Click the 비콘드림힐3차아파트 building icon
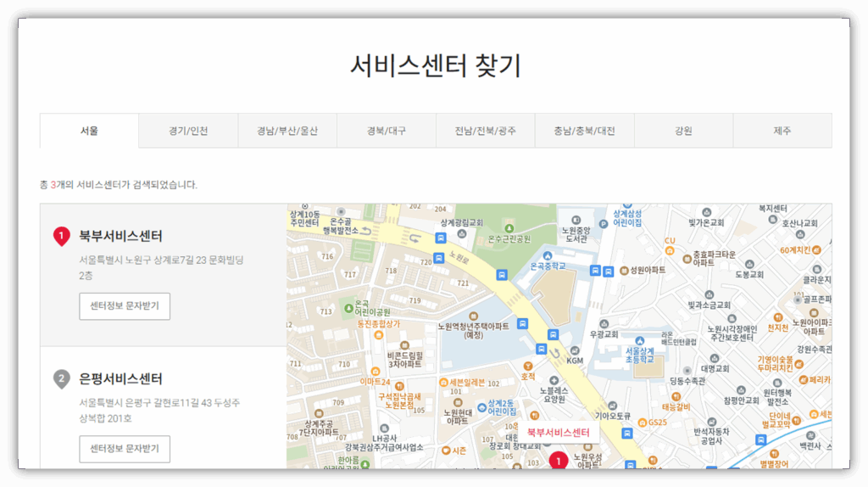This screenshot has height=487, width=868. click(x=404, y=345)
